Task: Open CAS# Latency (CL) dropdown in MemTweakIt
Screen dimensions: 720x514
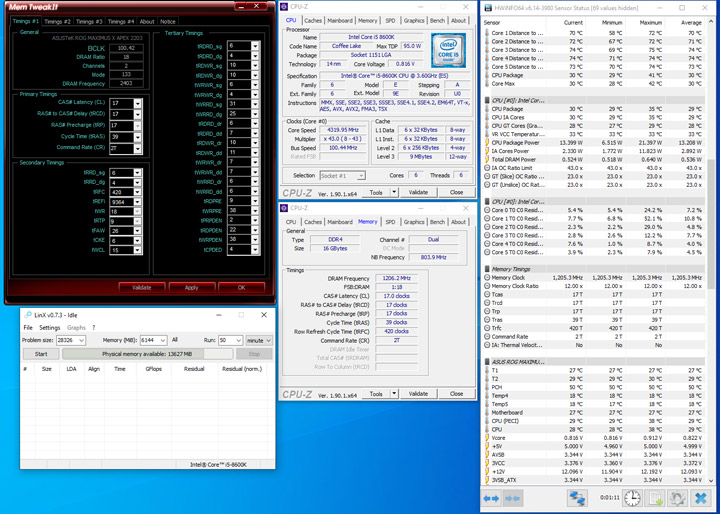Action: click(x=138, y=103)
